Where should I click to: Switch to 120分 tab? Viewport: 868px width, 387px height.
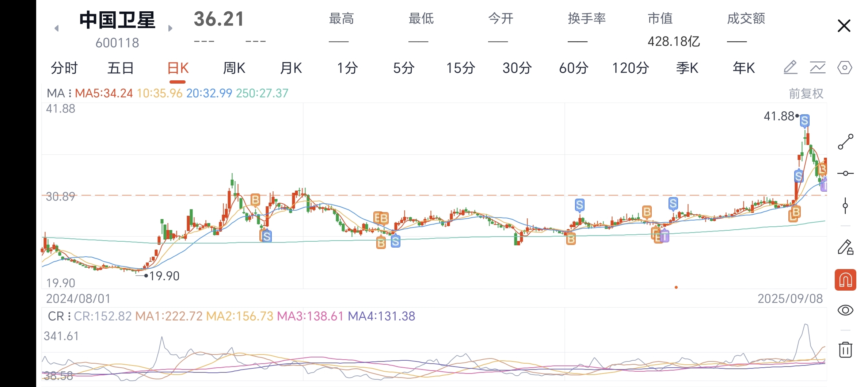tap(631, 68)
